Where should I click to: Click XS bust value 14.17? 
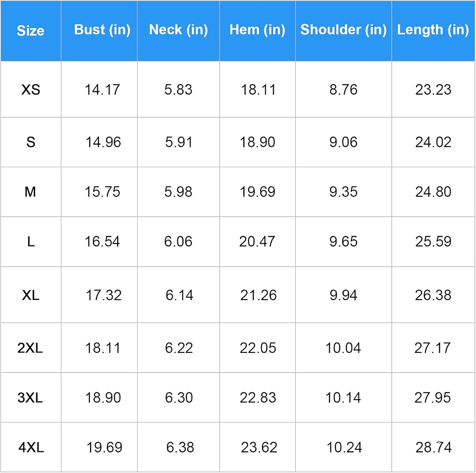pyautogui.click(x=102, y=90)
